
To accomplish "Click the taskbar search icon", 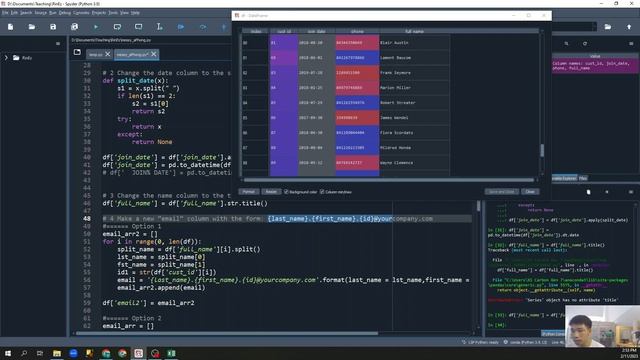I will pyautogui.click(x=24, y=353).
